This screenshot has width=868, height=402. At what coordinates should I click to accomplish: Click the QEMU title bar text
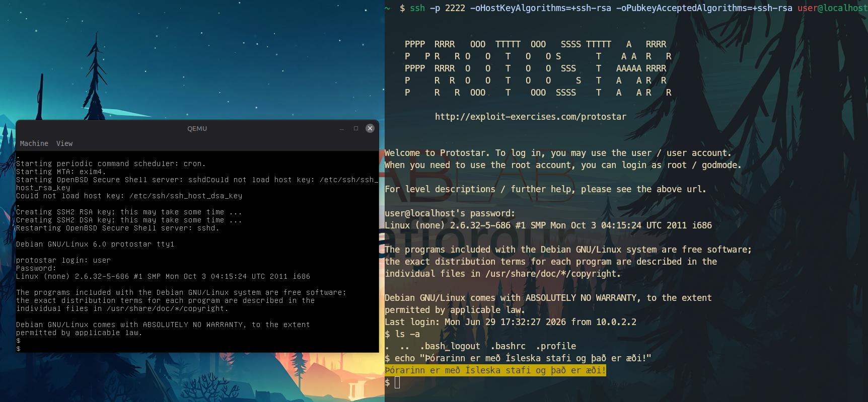click(x=197, y=128)
